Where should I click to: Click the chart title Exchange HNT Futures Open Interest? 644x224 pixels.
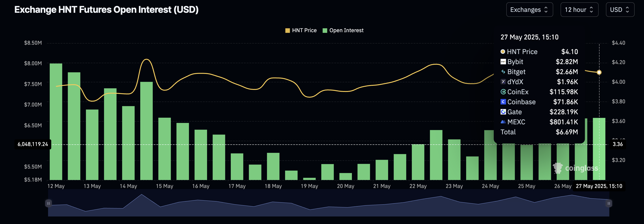(x=106, y=10)
